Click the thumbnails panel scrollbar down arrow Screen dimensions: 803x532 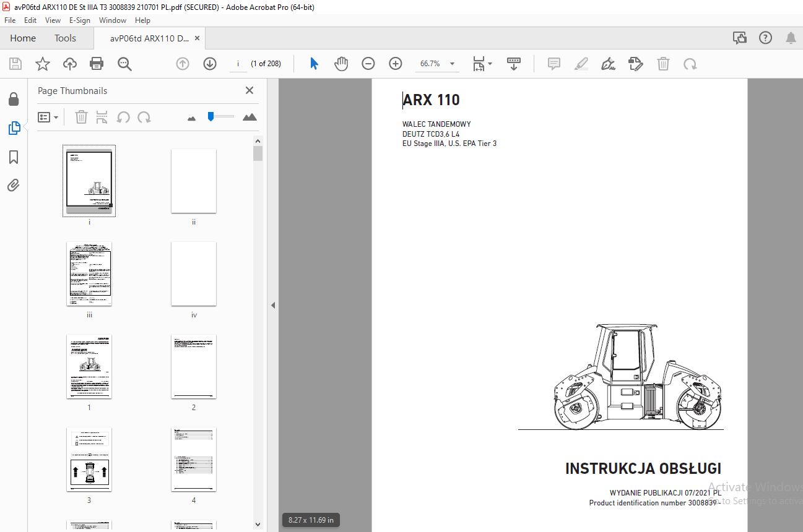(x=258, y=525)
